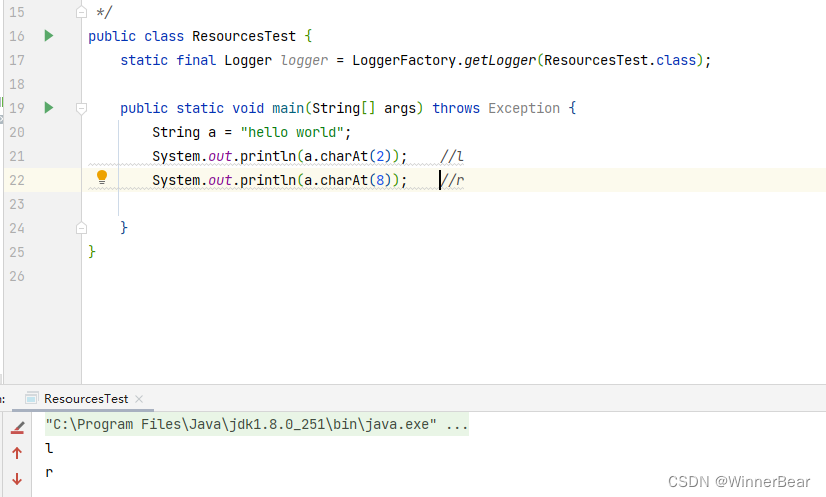The image size is (826, 497).
Task: Select the ResourcesTest run tab
Action: 86,399
